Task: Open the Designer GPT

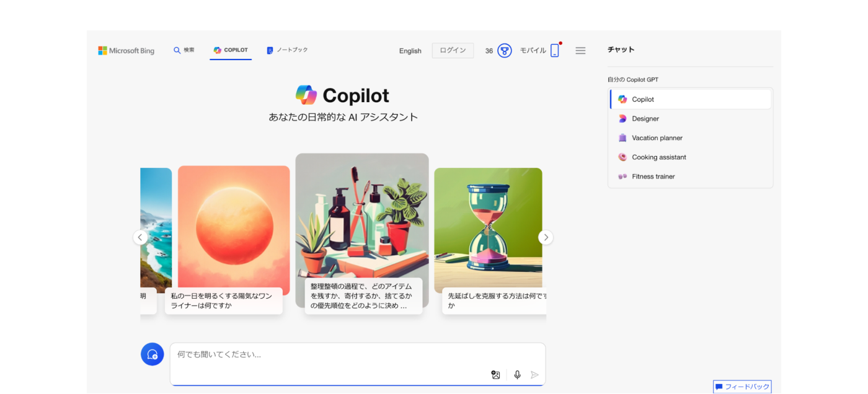Action: point(691,118)
